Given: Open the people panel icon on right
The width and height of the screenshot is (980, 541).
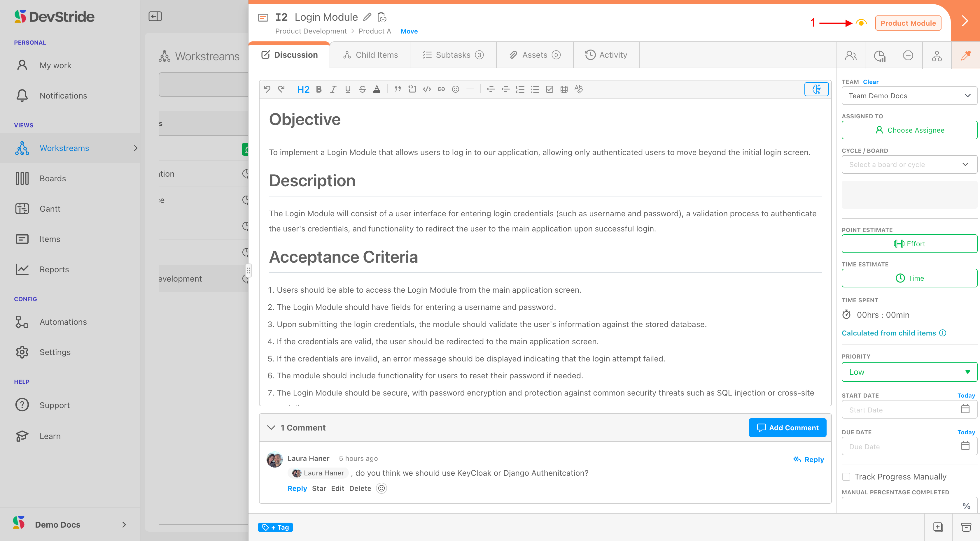Looking at the screenshot, I should tap(851, 55).
